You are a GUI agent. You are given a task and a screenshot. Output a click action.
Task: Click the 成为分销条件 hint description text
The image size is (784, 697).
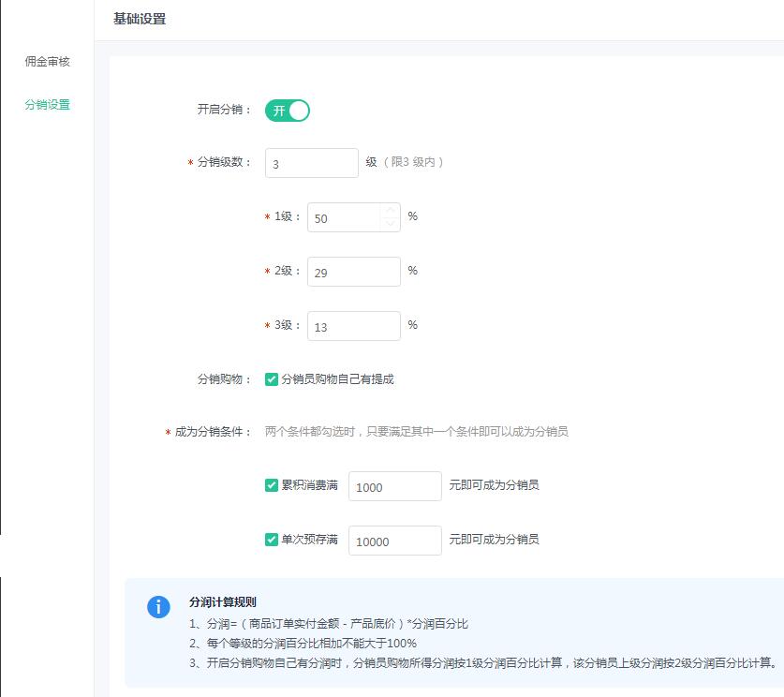point(417,432)
